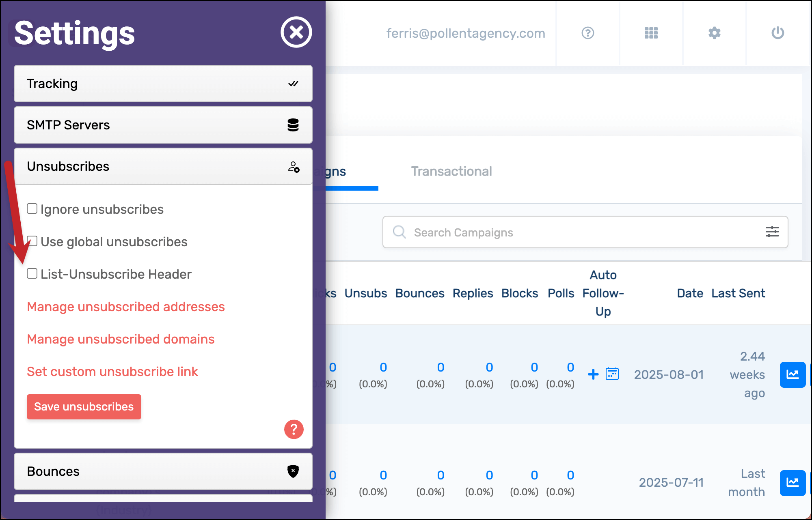
Task: Close the Settings panel with X icon
Action: [296, 32]
